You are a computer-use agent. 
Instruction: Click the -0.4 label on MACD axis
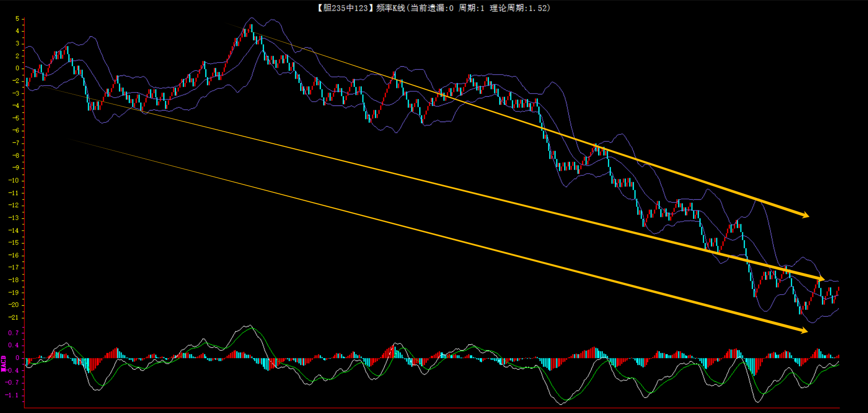(12, 370)
